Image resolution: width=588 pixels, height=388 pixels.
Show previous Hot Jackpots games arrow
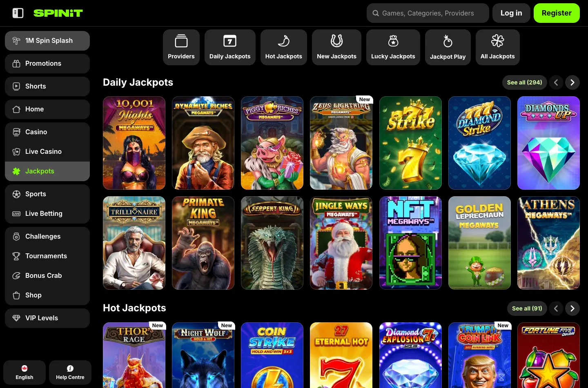point(556,308)
